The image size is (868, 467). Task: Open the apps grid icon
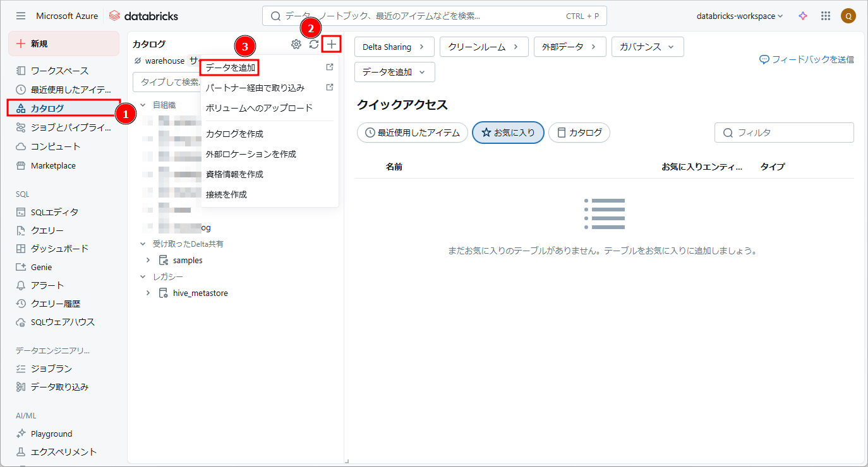pos(825,16)
